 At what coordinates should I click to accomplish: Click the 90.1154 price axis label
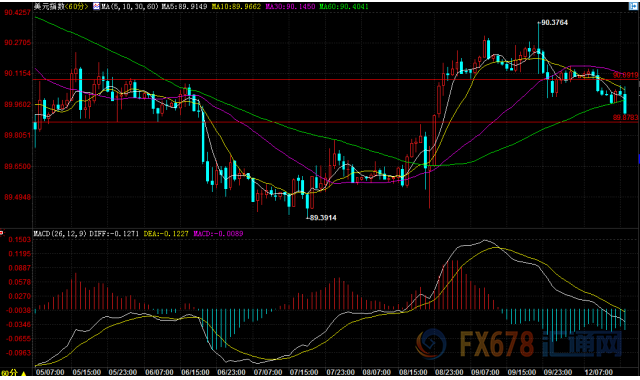pyautogui.click(x=17, y=73)
